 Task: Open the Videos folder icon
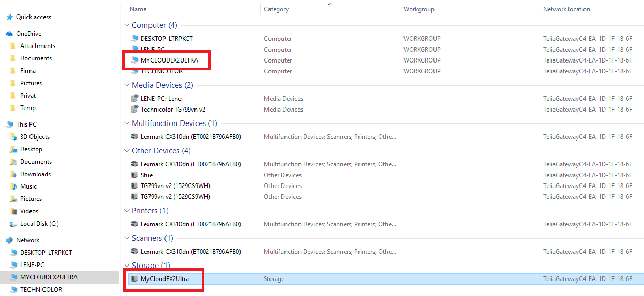pyautogui.click(x=13, y=211)
